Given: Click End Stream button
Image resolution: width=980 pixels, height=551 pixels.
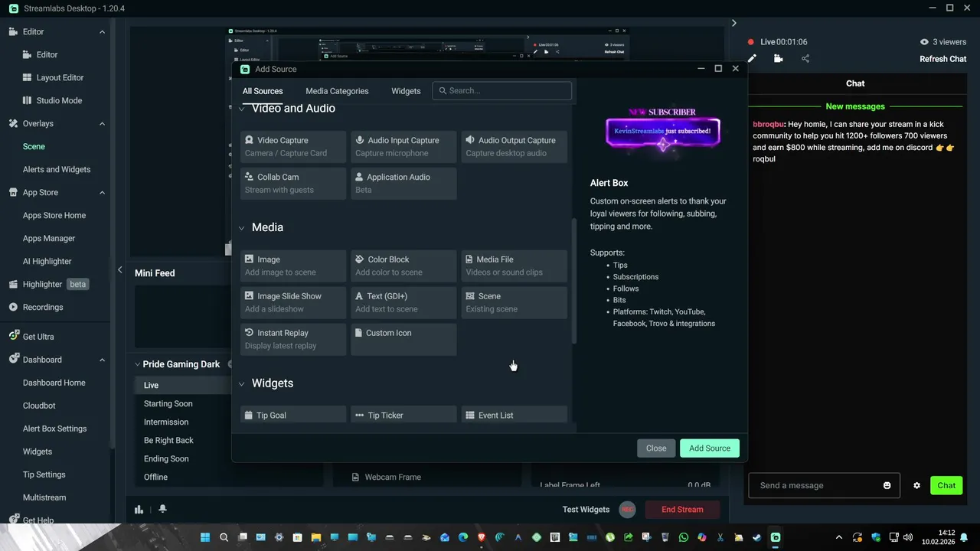Looking at the screenshot, I should click(682, 510).
